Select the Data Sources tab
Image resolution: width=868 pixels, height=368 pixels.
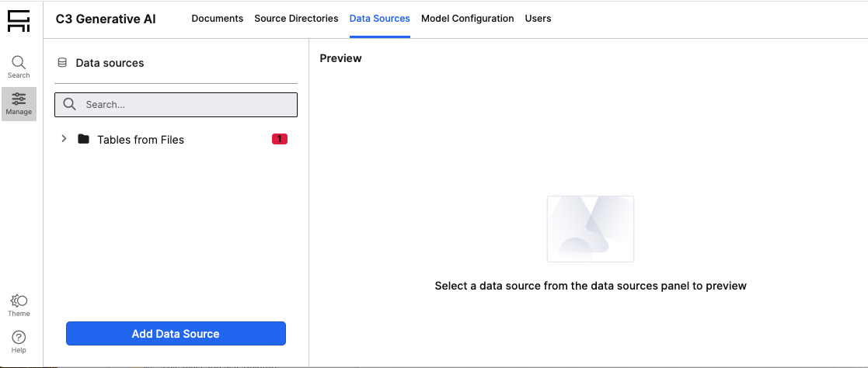[x=379, y=19]
